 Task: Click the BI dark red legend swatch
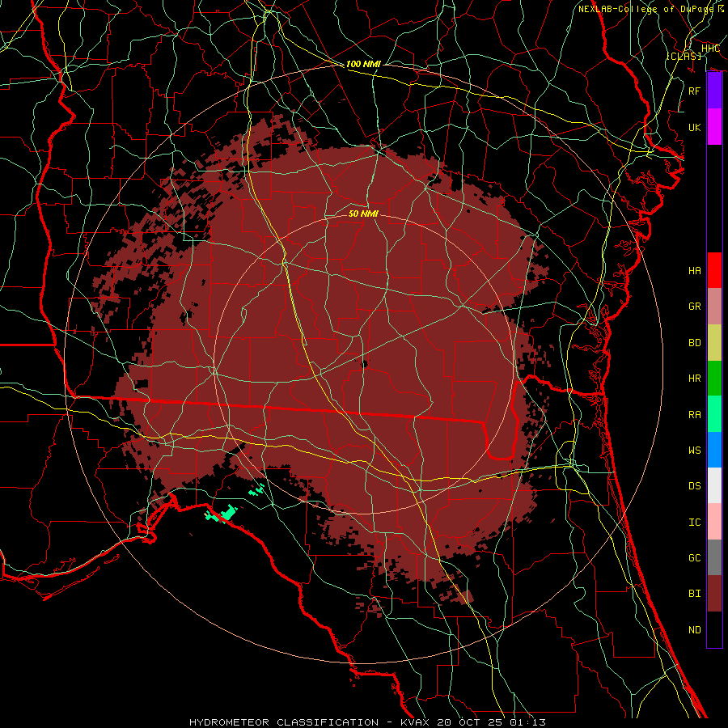point(714,594)
